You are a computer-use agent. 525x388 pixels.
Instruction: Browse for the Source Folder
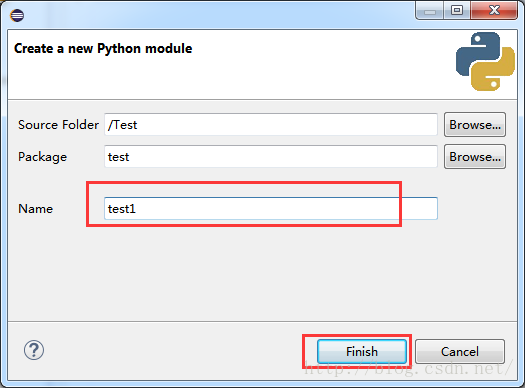tap(475, 125)
